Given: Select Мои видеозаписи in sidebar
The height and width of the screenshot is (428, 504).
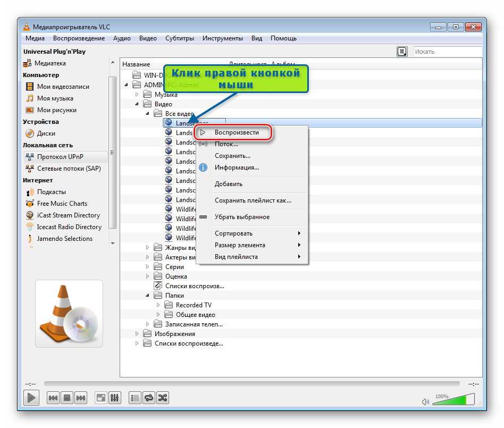Looking at the screenshot, I should coord(63,87).
